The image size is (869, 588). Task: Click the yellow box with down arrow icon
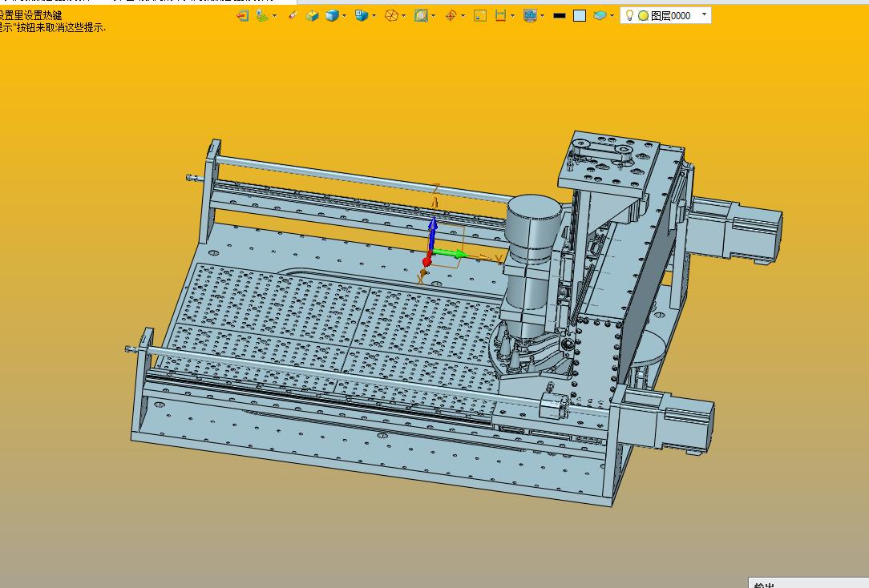click(x=313, y=16)
